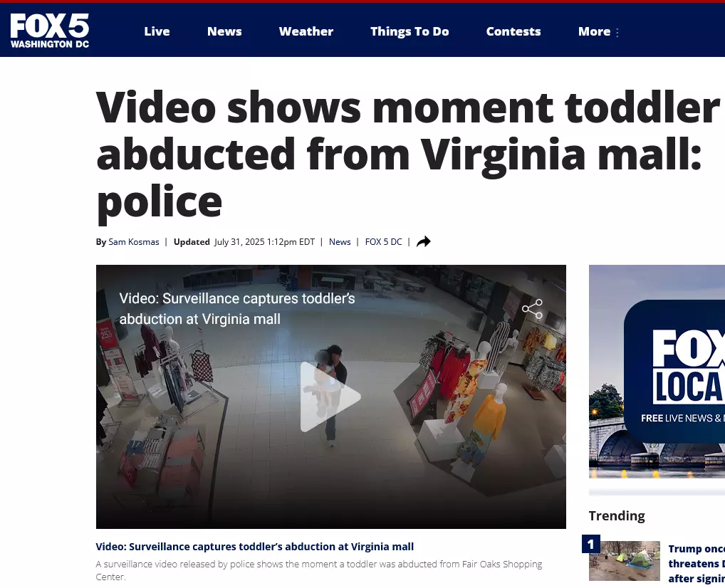Click the article share arrow icon
This screenshot has width=725, height=588.
point(424,242)
